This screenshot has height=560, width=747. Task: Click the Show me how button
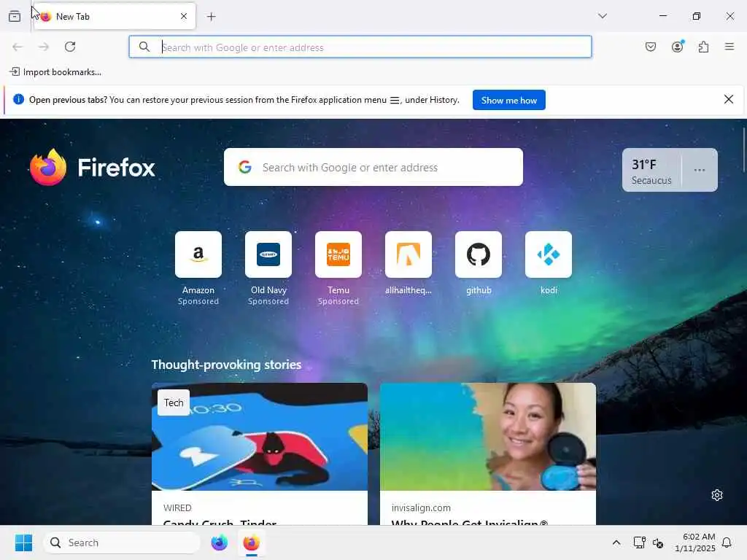tap(508, 100)
